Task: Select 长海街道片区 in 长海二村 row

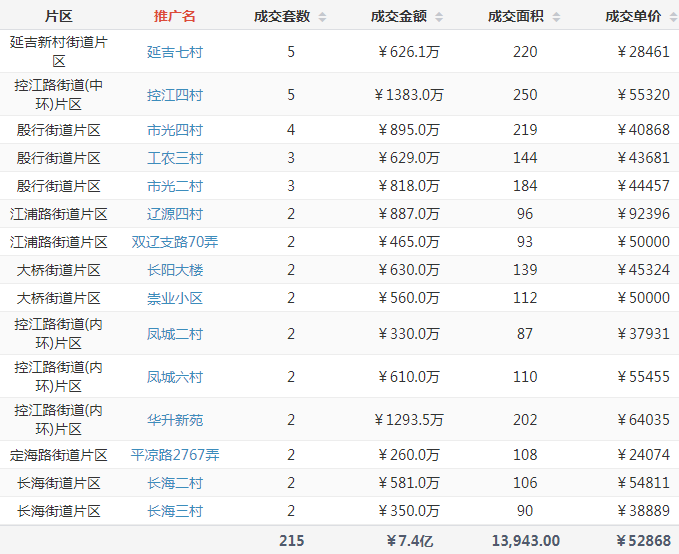Action: (58, 483)
